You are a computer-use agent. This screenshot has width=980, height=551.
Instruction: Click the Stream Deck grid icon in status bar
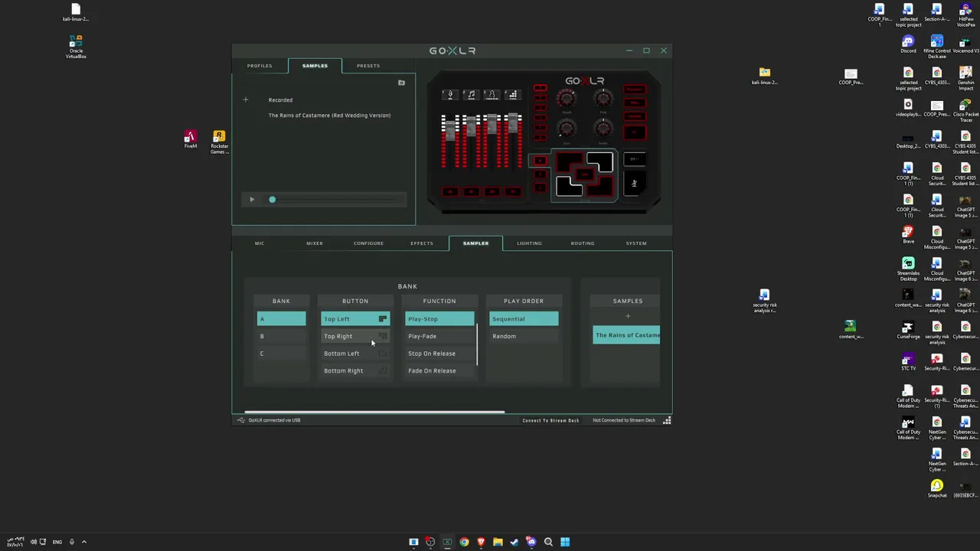[x=667, y=420]
